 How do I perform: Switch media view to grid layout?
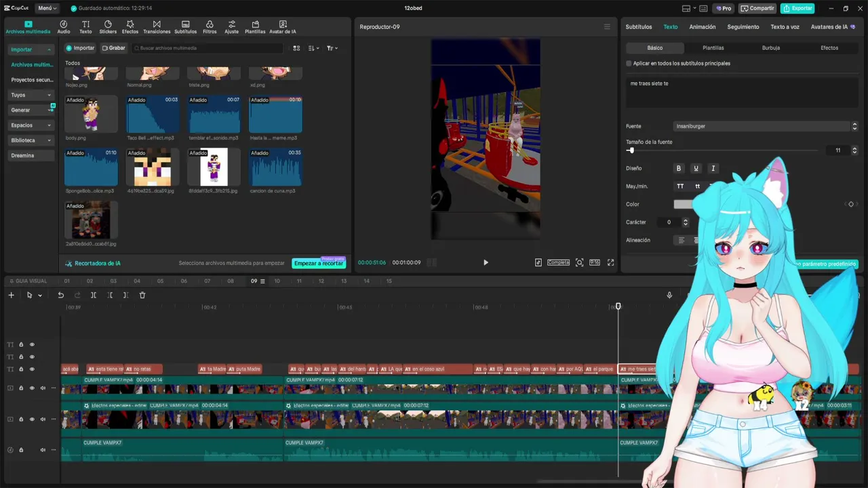click(x=296, y=48)
